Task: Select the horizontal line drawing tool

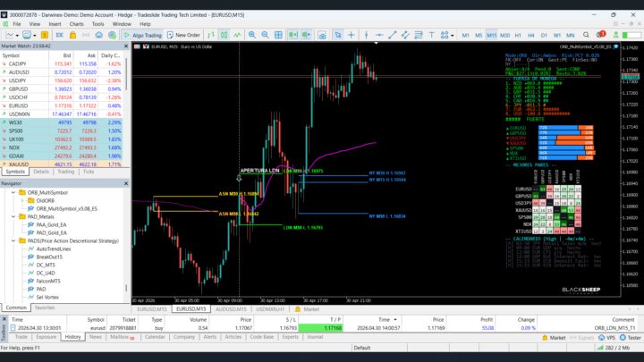Action: pyautogui.click(x=379, y=35)
